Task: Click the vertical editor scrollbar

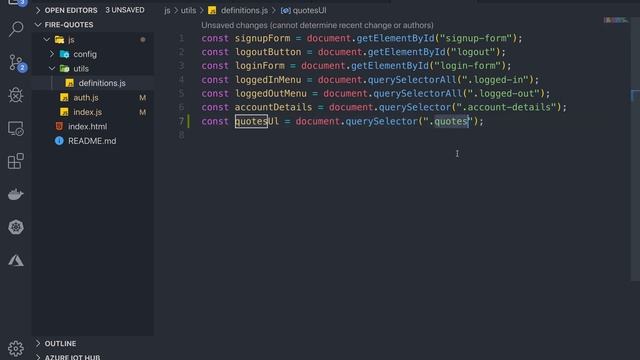Action: click(x=635, y=149)
